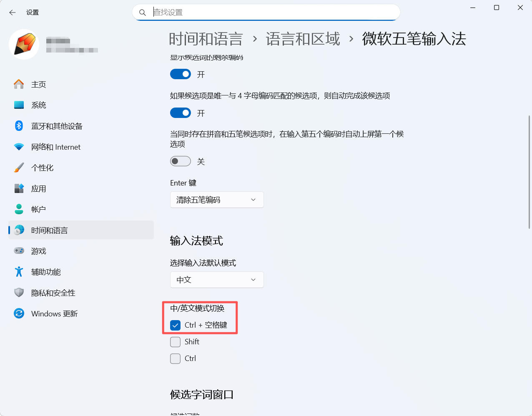Image resolution: width=532 pixels, height=416 pixels.
Task: Navigate to 语言和区域 breadcrumb link
Action: pos(303,39)
